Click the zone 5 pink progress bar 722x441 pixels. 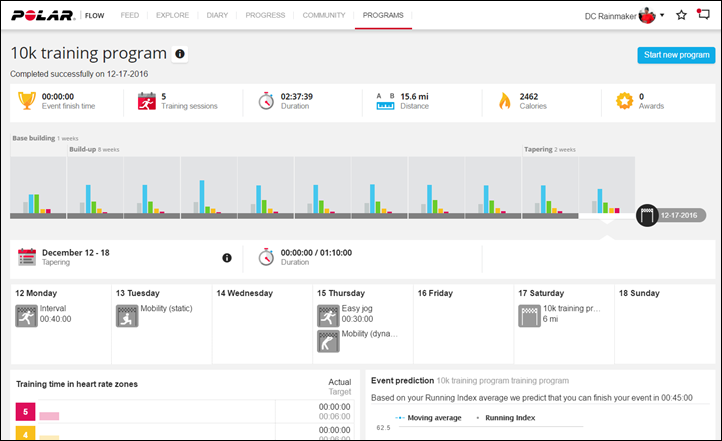click(49, 416)
